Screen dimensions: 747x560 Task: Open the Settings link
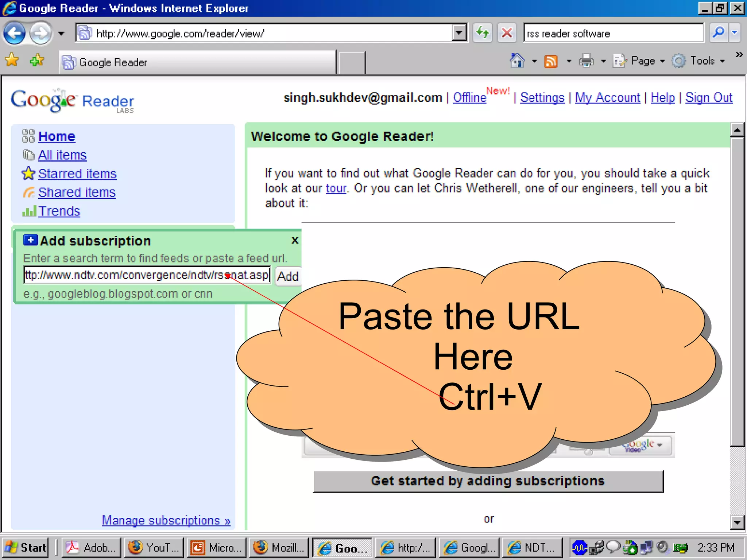(x=542, y=98)
